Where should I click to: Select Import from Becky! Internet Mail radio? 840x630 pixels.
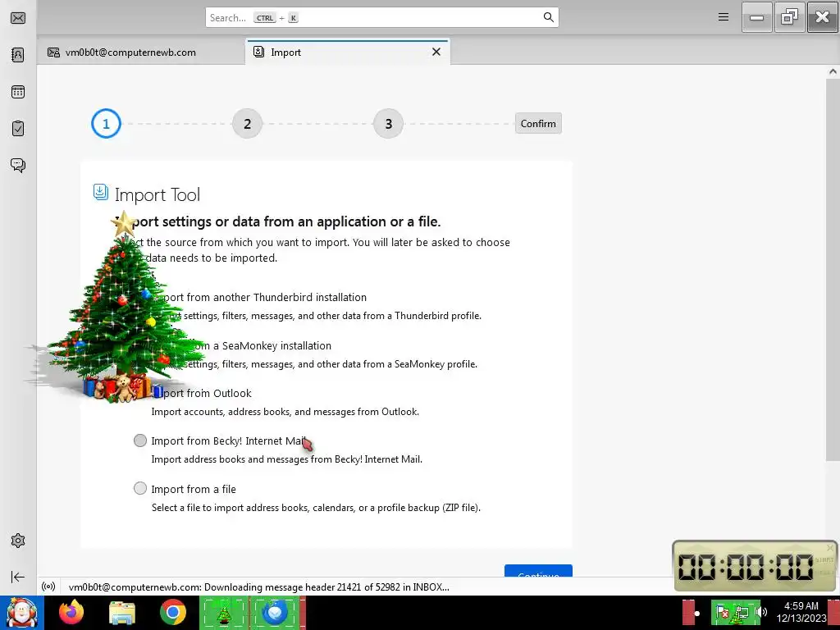coord(139,441)
